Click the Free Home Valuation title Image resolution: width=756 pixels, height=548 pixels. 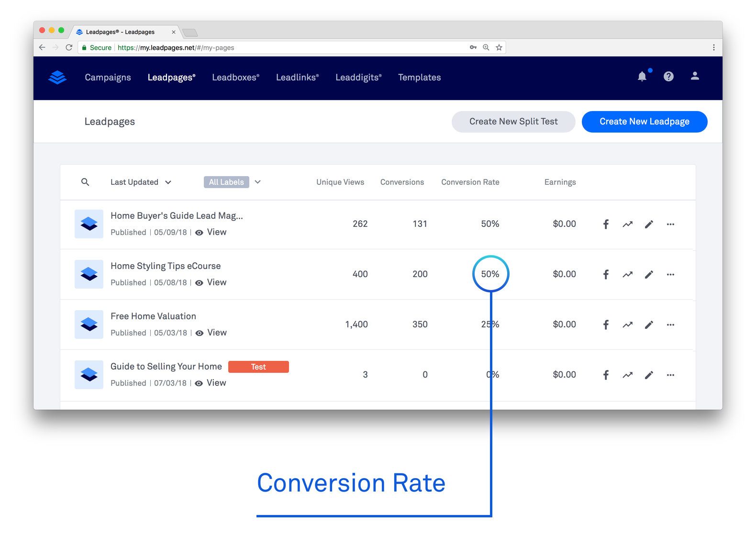(153, 316)
